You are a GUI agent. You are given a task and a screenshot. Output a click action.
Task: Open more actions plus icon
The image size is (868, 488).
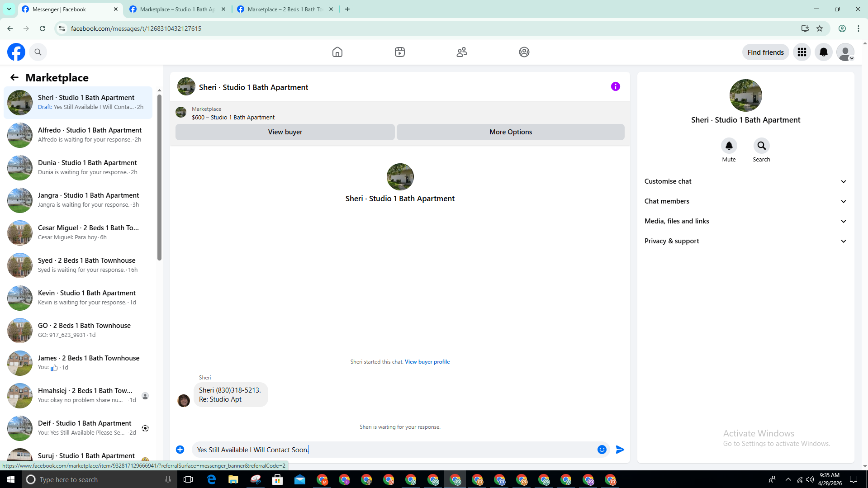tap(180, 450)
